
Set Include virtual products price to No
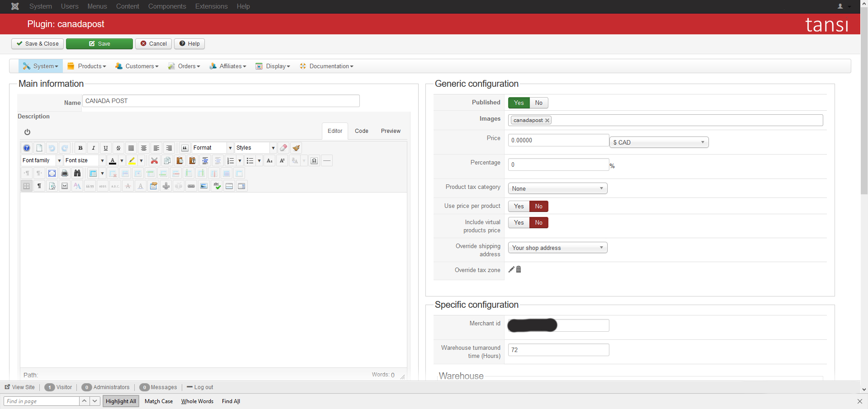pos(539,222)
